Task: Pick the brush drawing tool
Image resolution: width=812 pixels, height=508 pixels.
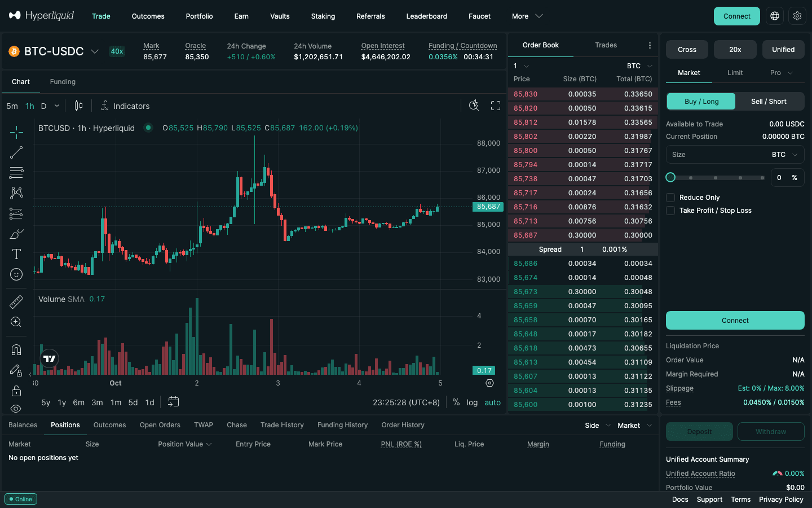Action: coord(16,234)
